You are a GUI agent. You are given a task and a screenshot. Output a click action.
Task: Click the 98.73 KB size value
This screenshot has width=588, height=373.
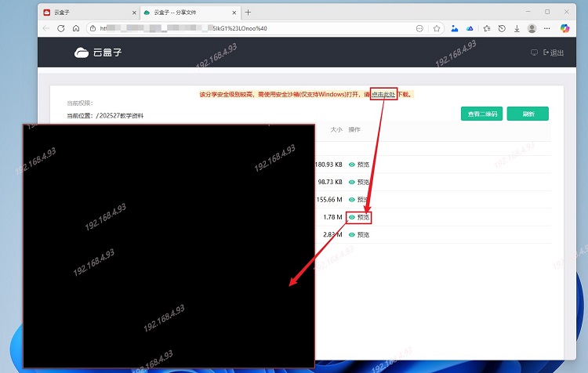click(x=330, y=182)
